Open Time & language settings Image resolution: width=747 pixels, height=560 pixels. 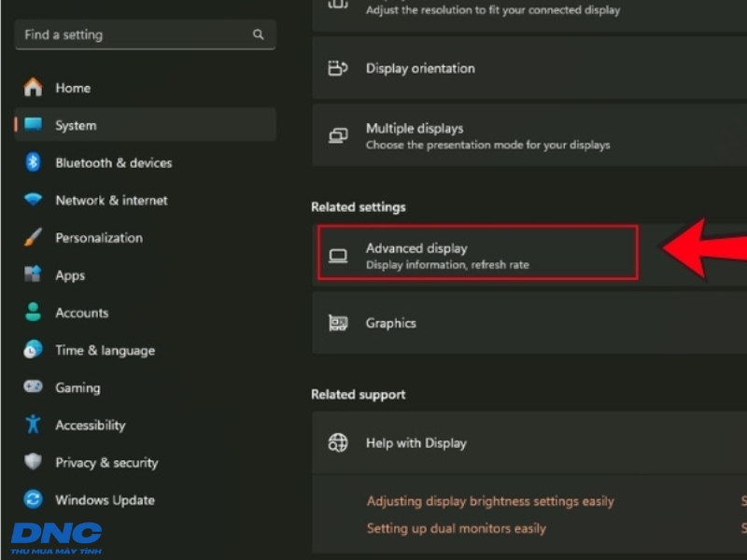(146, 350)
